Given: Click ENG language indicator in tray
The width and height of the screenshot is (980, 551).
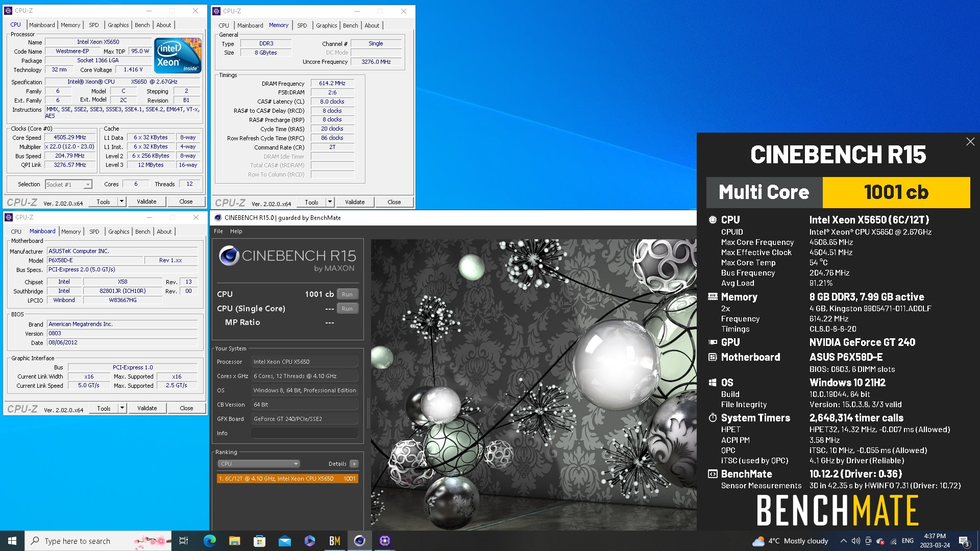Looking at the screenshot, I should pos(908,541).
